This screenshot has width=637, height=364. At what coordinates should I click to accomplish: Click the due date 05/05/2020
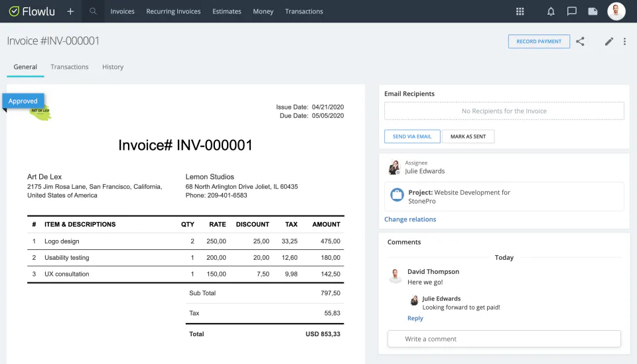coord(328,115)
